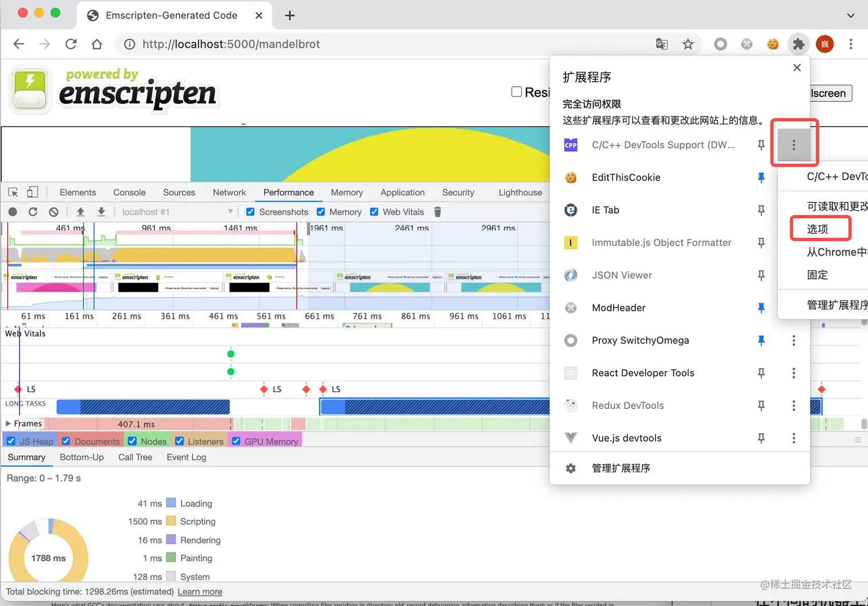Viewport: 868px width, 606px height.
Task: Click the Rendering purple legend swatch
Action: 170,539
